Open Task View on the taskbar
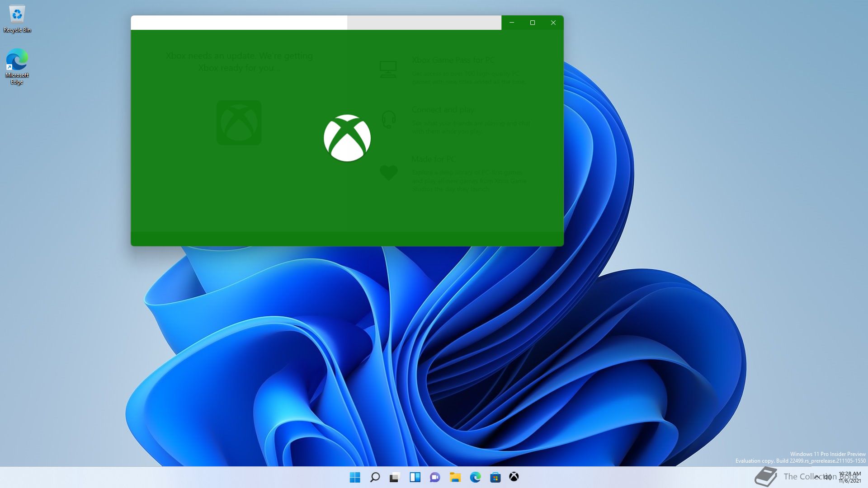Viewport: 868px width, 488px height. (395, 477)
